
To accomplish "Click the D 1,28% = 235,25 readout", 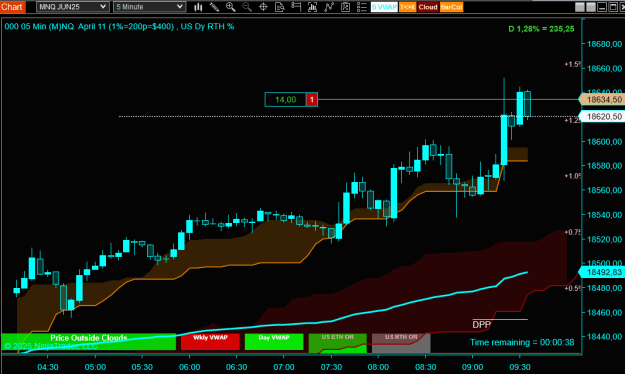I will 541,29.
